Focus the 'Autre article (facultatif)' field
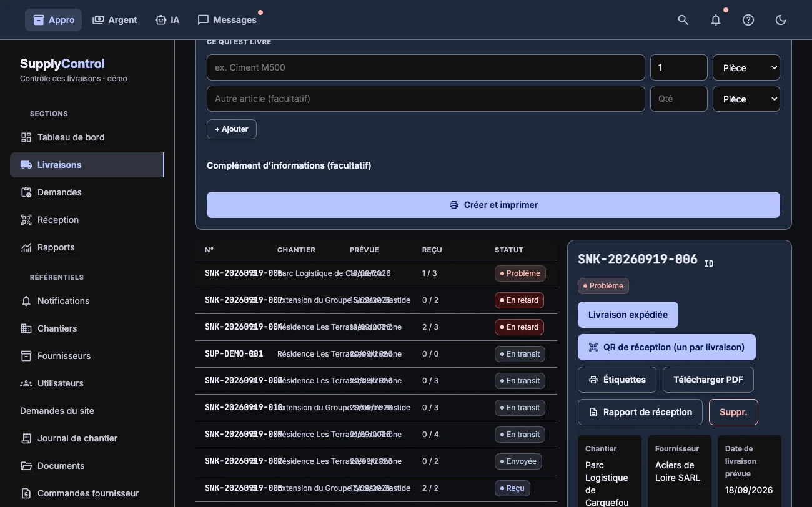Viewport: 812px width, 507px height. click(426, 99)
